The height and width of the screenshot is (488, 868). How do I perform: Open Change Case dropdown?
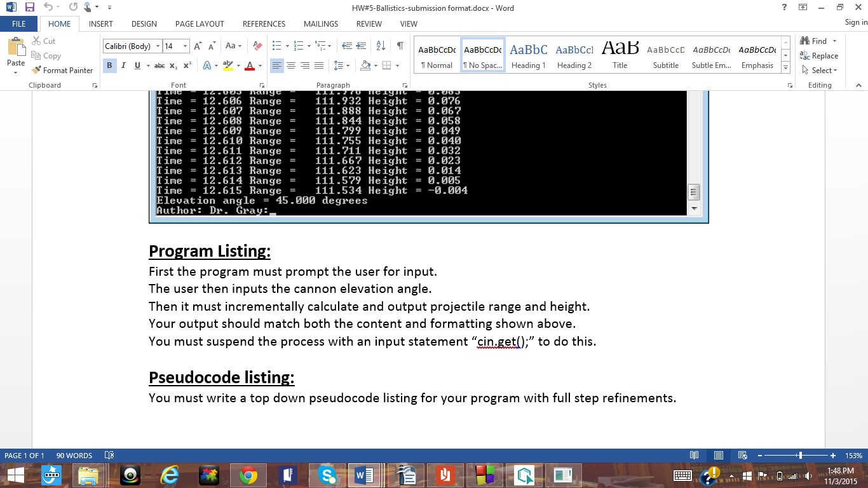pyautogui.click(x=232, y=46)
